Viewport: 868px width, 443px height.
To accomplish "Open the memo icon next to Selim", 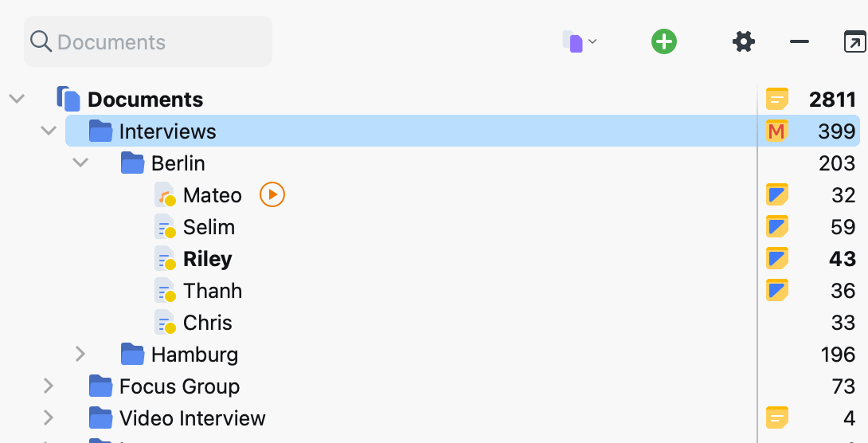I will tap(776, 227).
